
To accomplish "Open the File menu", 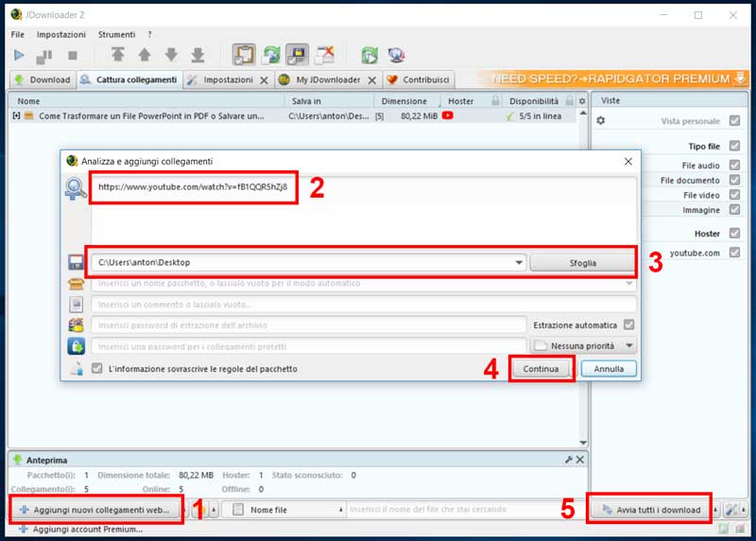I will click(x=18, y=35).
